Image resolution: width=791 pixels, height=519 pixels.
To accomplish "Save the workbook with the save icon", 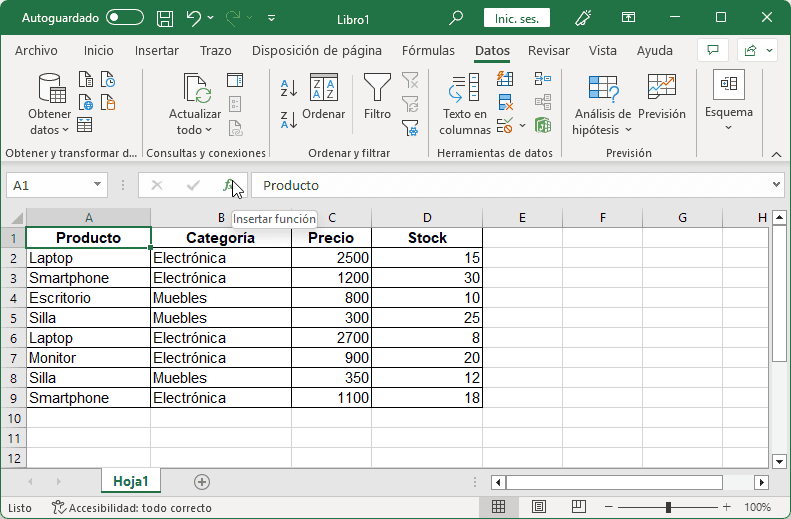I will point(165,18).
